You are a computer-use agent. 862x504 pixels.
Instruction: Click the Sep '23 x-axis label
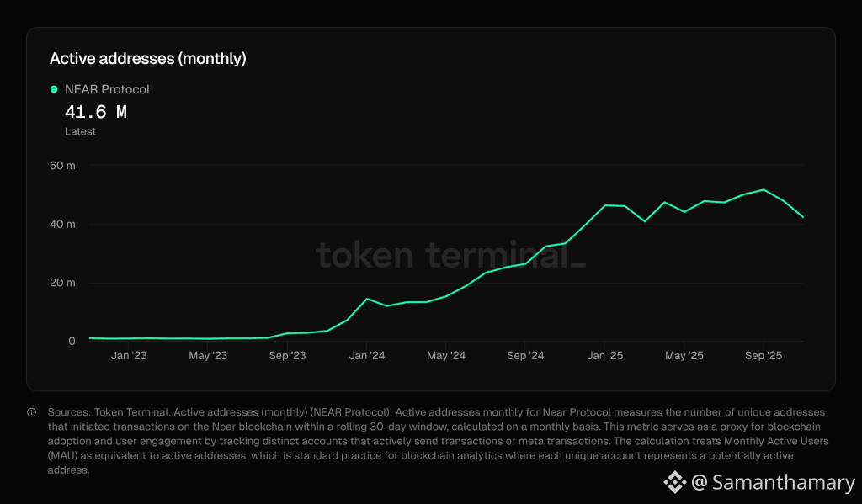coord(288,356)
